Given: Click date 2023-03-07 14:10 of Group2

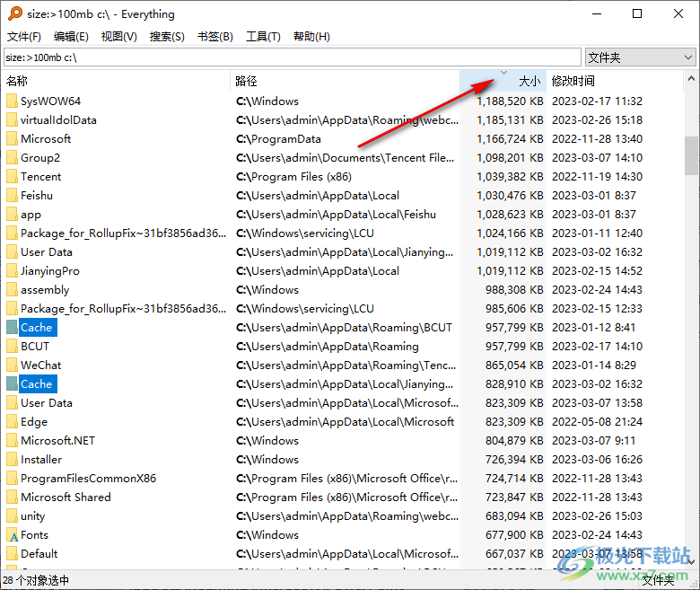Looking at the screenshot, I should tap(597, 158).
